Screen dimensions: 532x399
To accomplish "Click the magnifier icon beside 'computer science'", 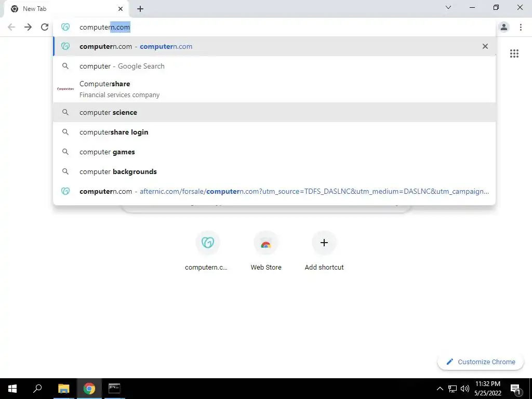I will point(65,112).
